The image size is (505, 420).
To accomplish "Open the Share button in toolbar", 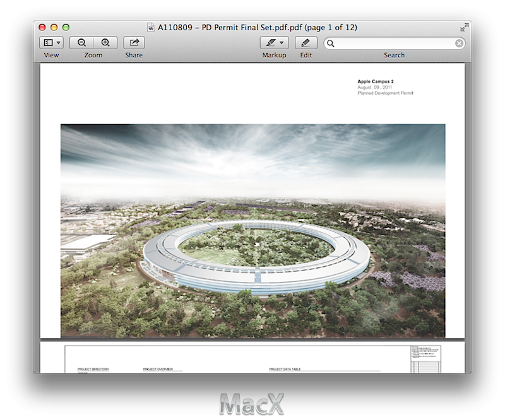I will [134, 43].
